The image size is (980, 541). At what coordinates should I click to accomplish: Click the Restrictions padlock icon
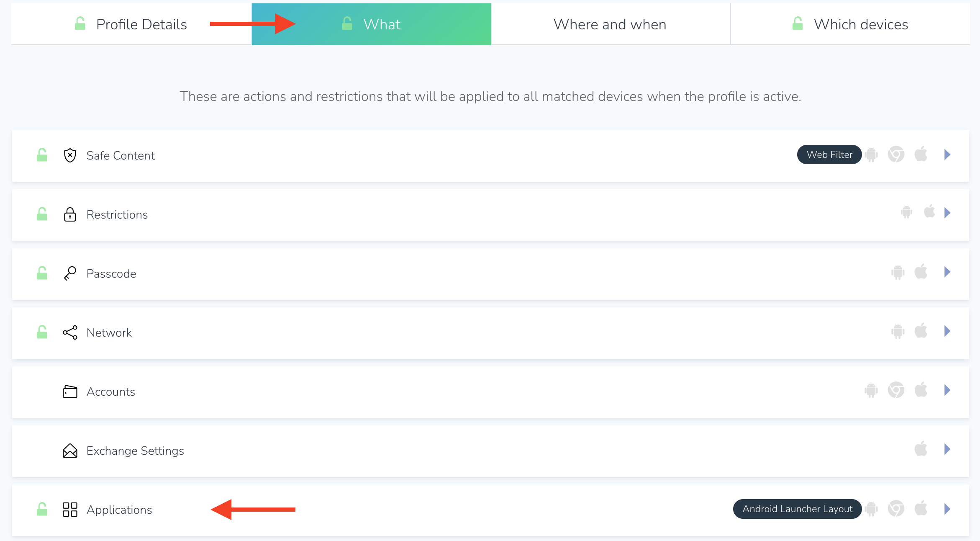[70, 214]
